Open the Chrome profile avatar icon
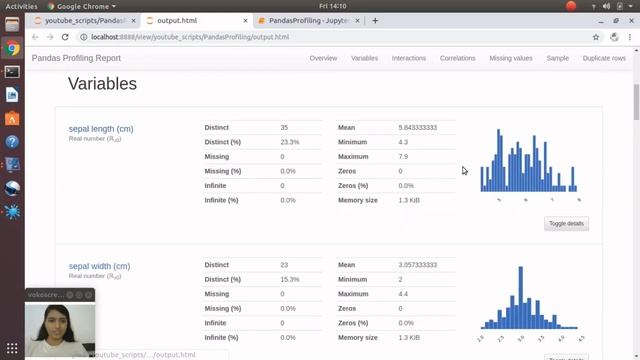Image resolution: width=640 pixels, height=360 pixels. point(614,37)
